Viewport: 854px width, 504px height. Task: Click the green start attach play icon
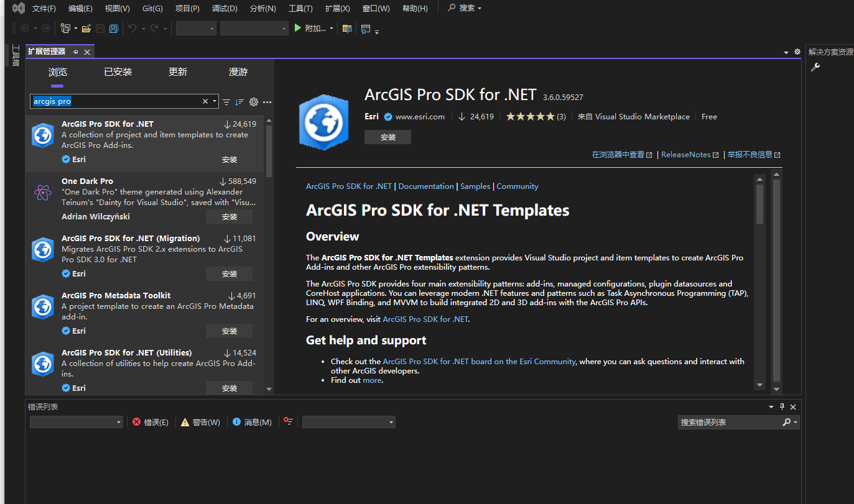(x=298, y=28)
